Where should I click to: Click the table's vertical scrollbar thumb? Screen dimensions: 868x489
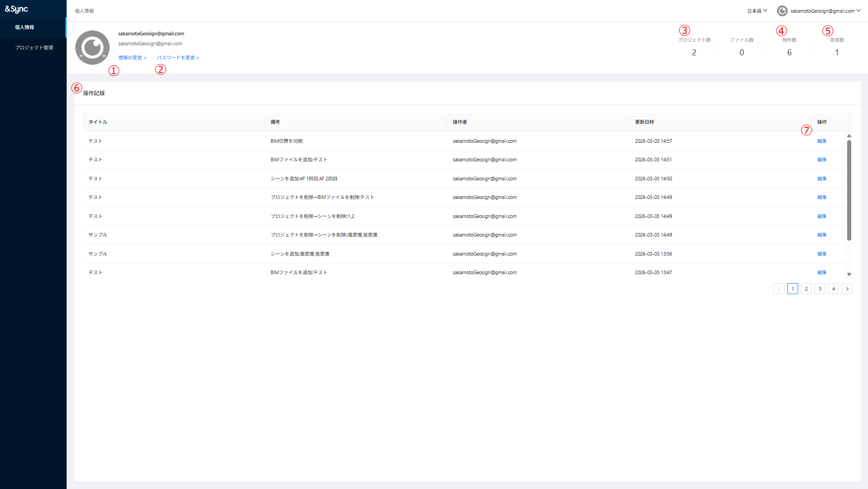tap(849, 190)
